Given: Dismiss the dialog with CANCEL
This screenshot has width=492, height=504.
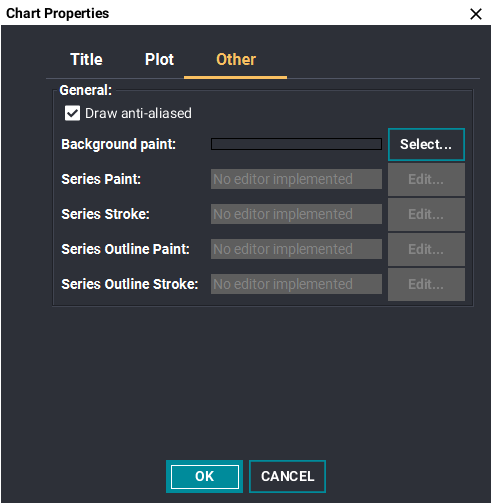Looking at the screenshot, I should click(287, 477).
